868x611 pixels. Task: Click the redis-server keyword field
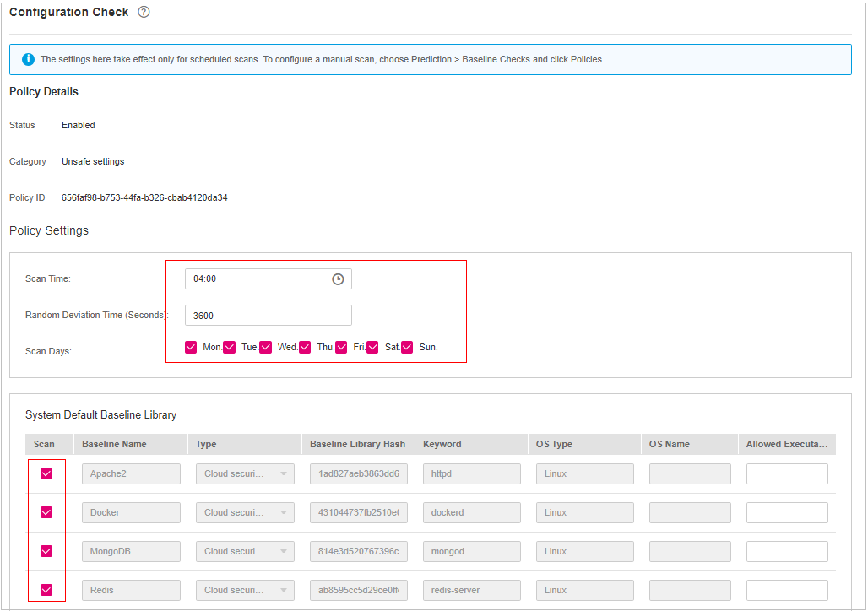[472, 590]
